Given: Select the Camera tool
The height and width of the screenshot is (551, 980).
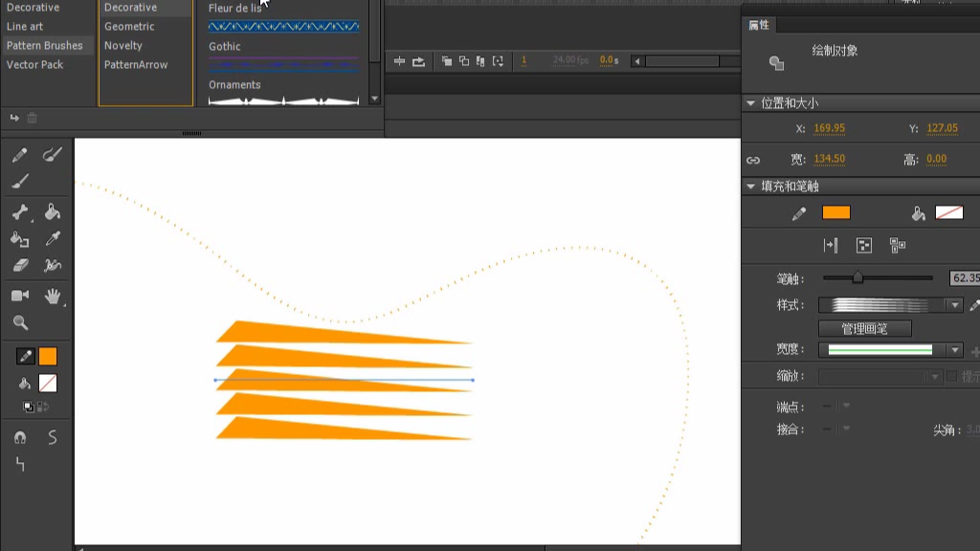Looking at the screenshot, I should tap(20, 296).
